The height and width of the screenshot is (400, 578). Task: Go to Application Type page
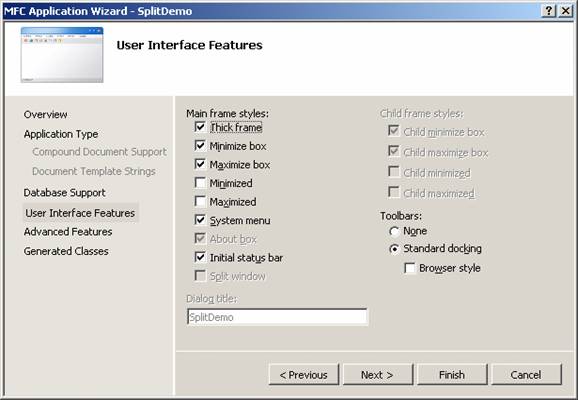(61, 134)
